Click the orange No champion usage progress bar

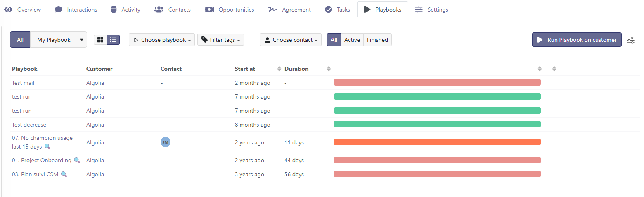pos(437,142)
